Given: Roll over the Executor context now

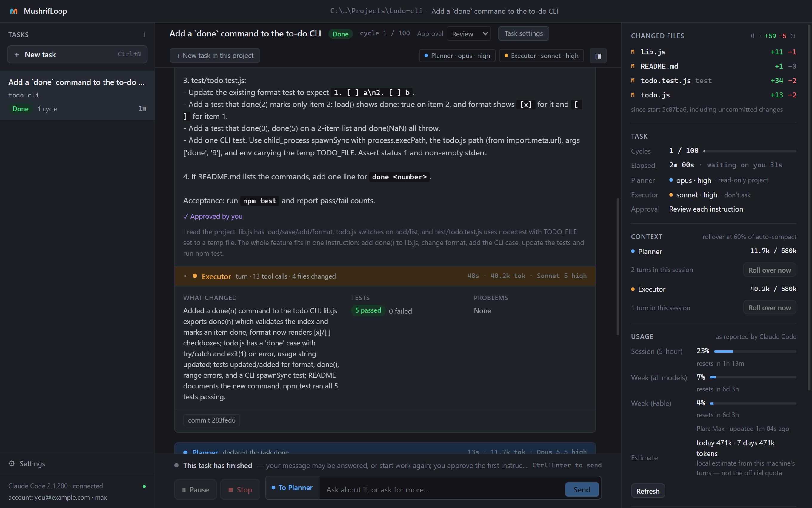Looking at the screenshot, I should coord(769,308).
